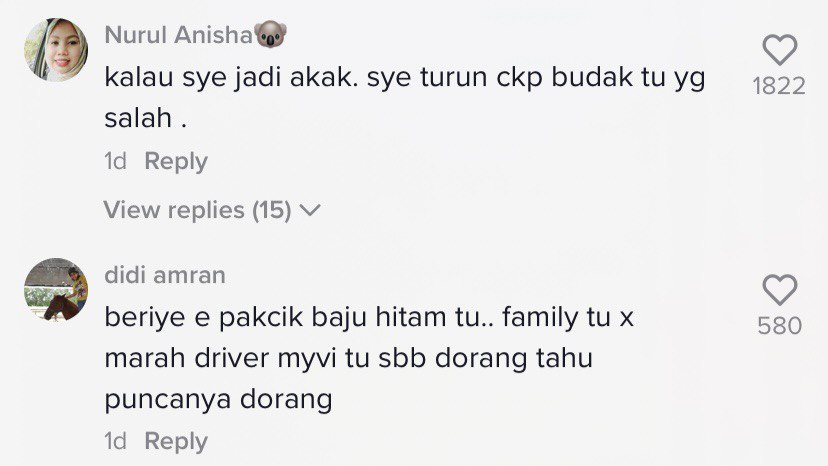Open the didi amran username link
828x466 pixels.
pyautogui.click(x=165, y=275)
